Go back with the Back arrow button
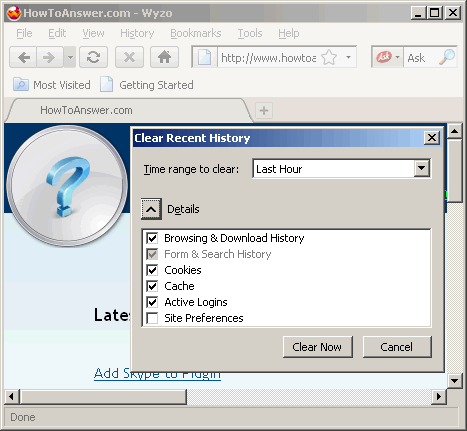This screenshot has width=467, height=431. [23, 57]
